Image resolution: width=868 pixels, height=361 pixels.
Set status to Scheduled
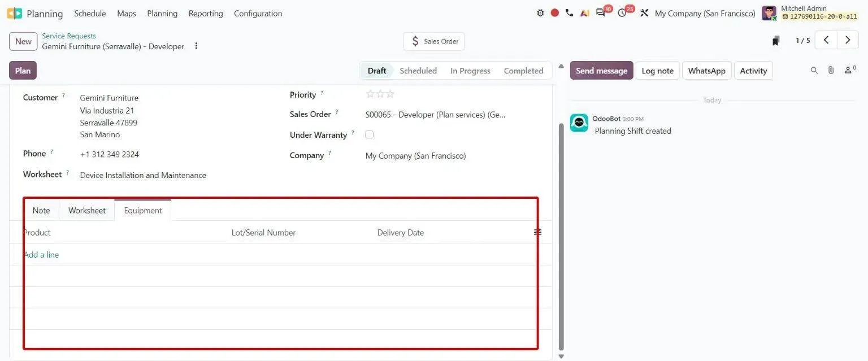click(418, 71)
